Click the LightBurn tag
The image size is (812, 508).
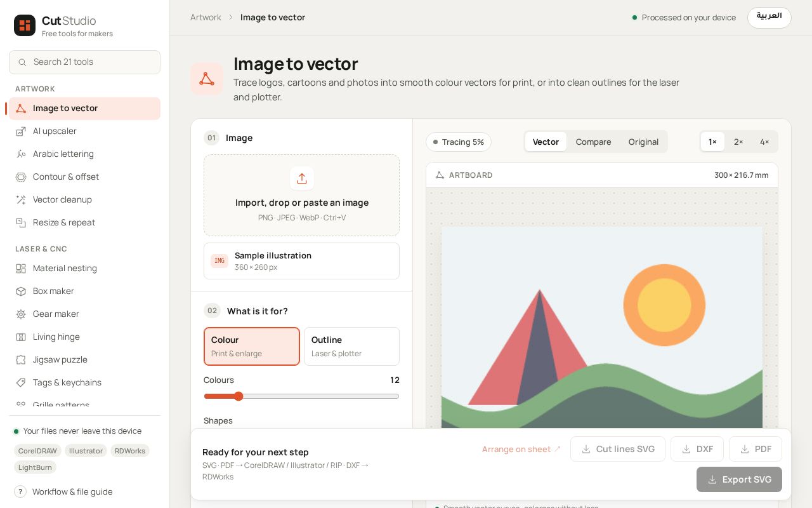coord(35,467)
